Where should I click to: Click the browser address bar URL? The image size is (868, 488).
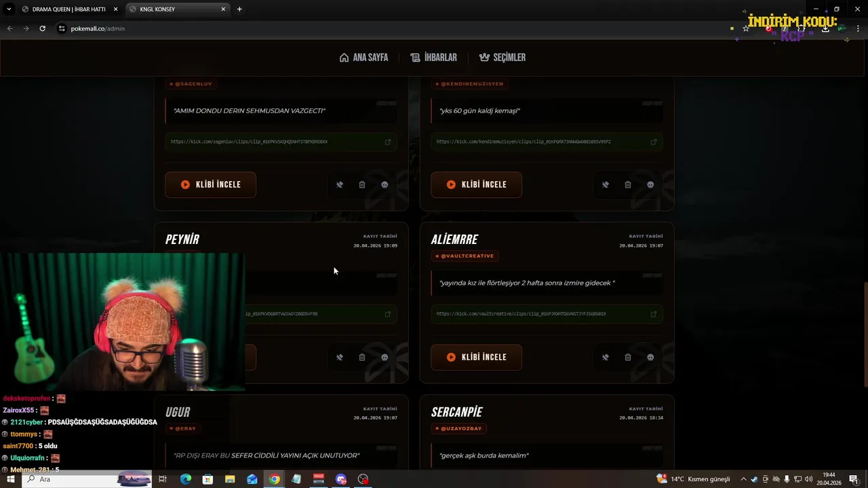(98, 28)
